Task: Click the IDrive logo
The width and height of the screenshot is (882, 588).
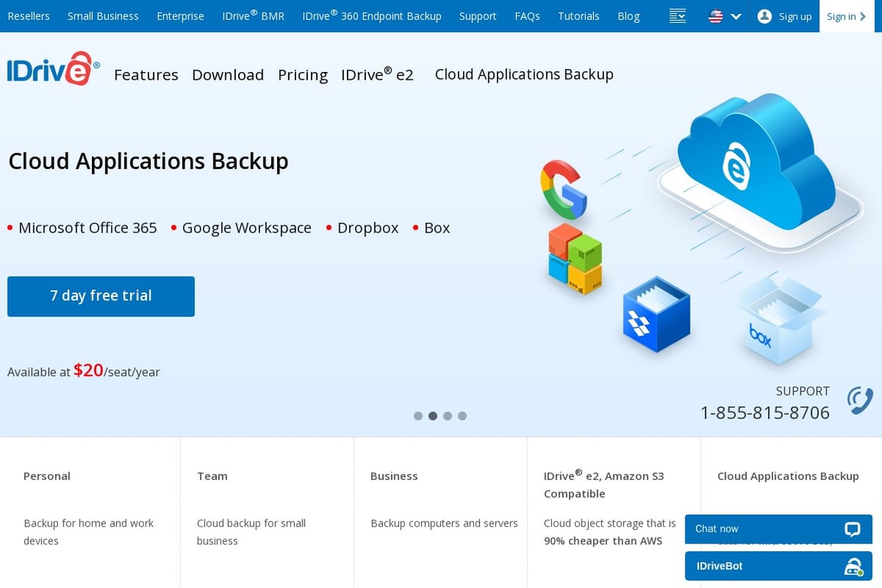Action: tap(54, 69)
